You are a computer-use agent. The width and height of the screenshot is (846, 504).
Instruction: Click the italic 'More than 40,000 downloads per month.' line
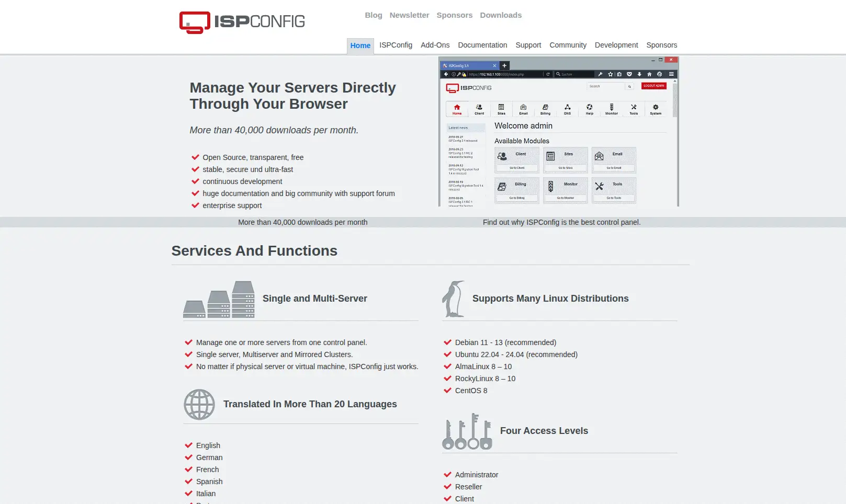tap(274, 130)
